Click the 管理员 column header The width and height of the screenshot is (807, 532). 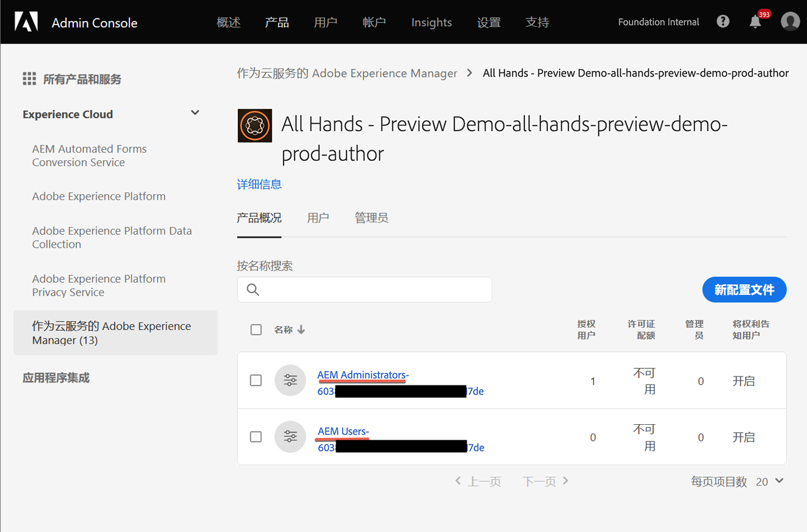click(694, 329)
